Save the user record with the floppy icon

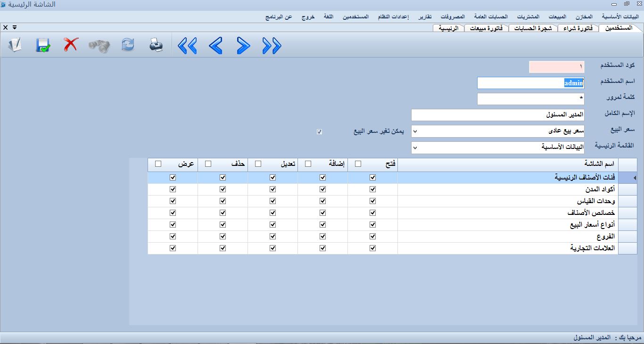pyautogui.click(x=43, y=45)
